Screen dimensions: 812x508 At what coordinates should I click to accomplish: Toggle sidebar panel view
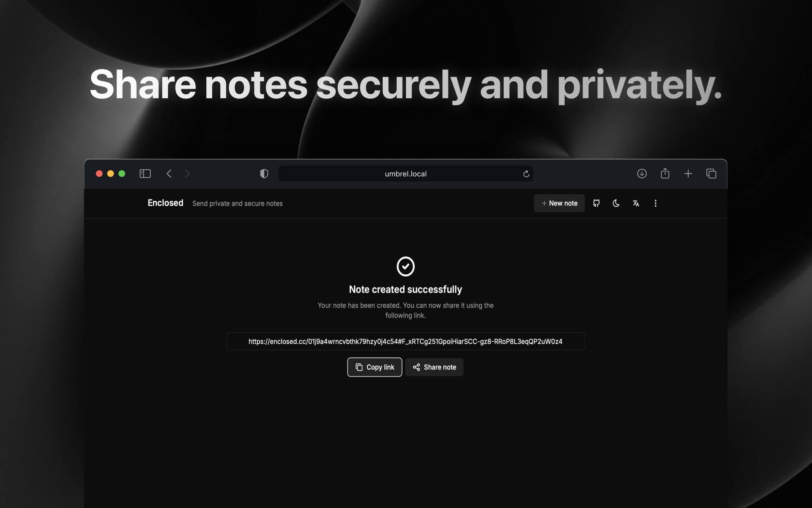point(144,173)
